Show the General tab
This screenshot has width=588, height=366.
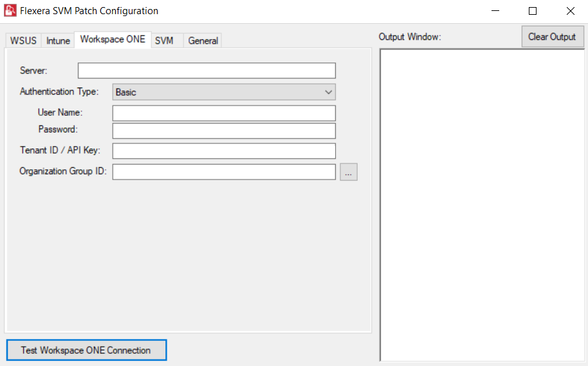(203, 41)
